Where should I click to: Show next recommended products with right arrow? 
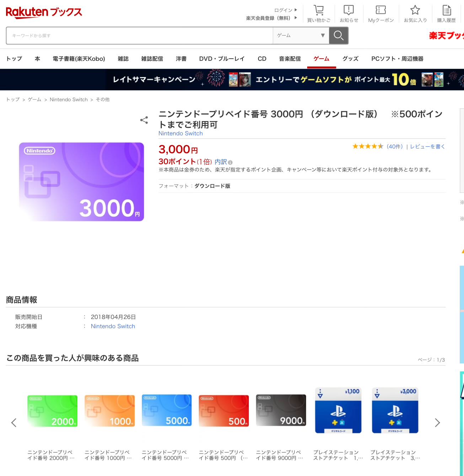click(x=437, y=423)
